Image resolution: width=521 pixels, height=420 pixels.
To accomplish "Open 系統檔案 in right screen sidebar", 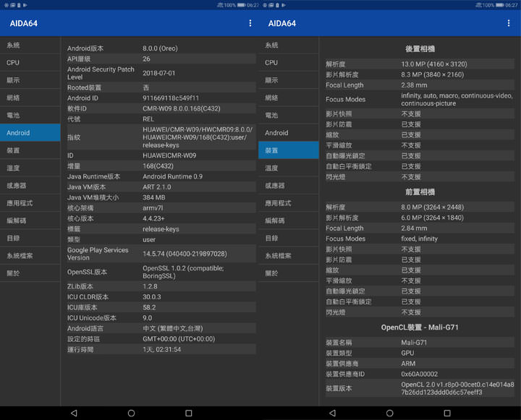I will (x=289, y=256).
